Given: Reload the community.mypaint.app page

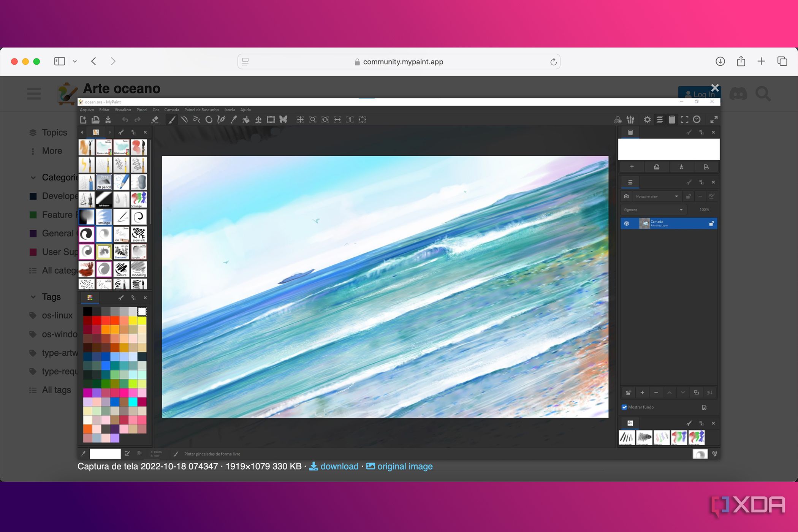Looking at the screenshot, I should pyautogui.click(x=553, y=62).
